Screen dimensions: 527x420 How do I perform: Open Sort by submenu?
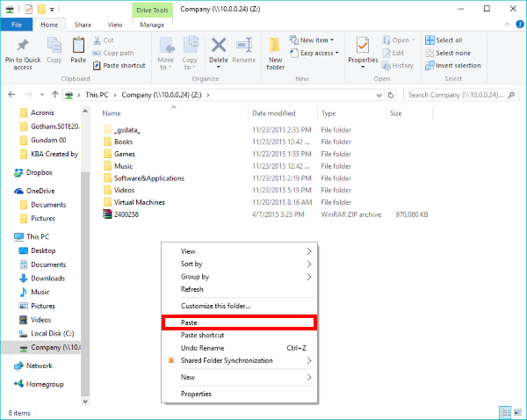click(239, 264)
